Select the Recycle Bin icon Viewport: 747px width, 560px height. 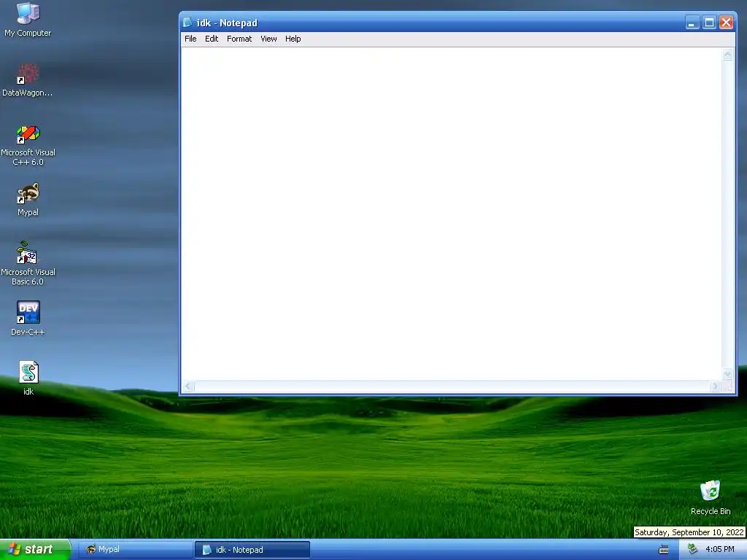tap(711, 497)
